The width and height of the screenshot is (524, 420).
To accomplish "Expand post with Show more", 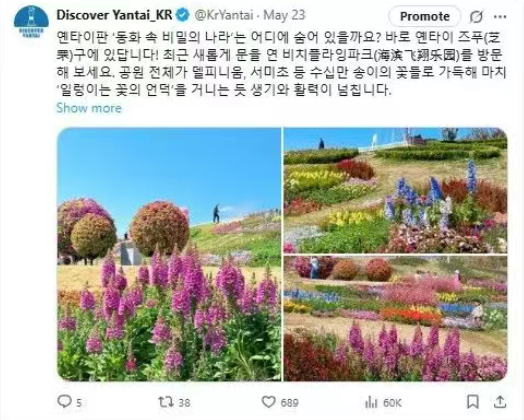I will pyautogui.click(x=89, y=108).
